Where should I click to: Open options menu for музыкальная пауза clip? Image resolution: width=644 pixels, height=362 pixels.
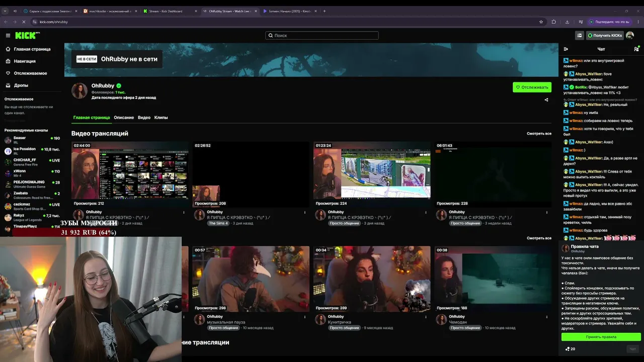coord(305,317)
